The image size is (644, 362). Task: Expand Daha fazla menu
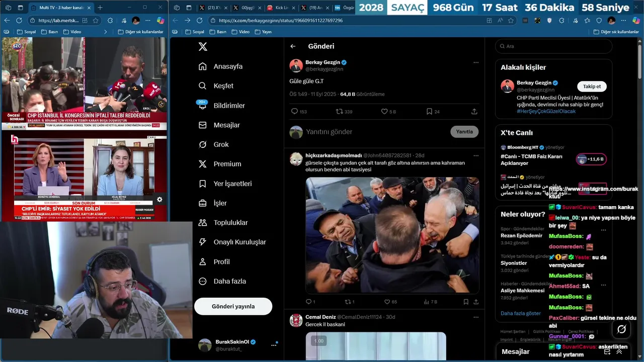click(x=222, y=281)
